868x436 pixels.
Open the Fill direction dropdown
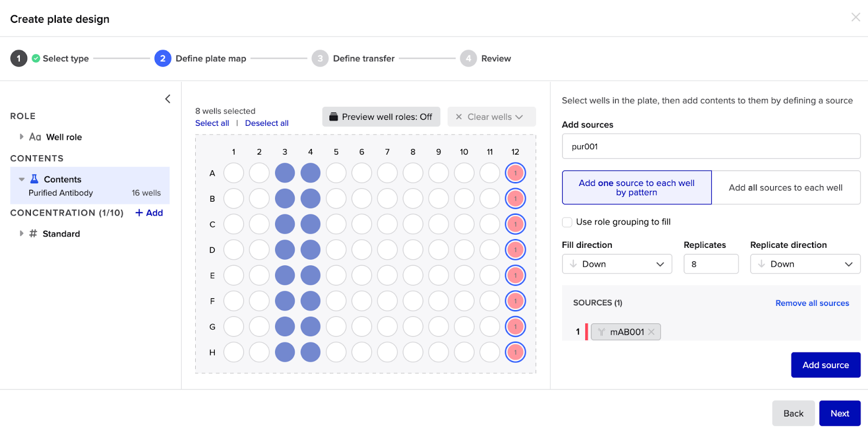click(617, 264)
